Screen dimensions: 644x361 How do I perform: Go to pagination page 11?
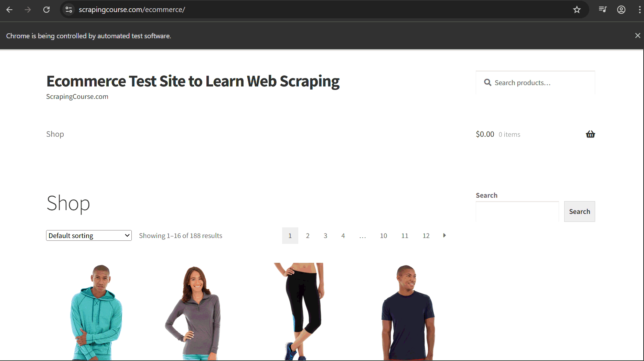tap(405, 236)
